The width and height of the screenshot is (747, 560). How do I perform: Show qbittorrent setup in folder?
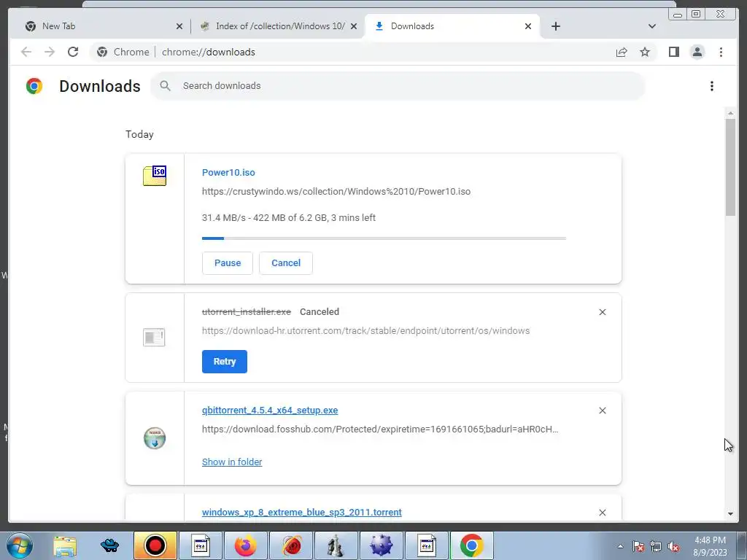coord(232,462)
